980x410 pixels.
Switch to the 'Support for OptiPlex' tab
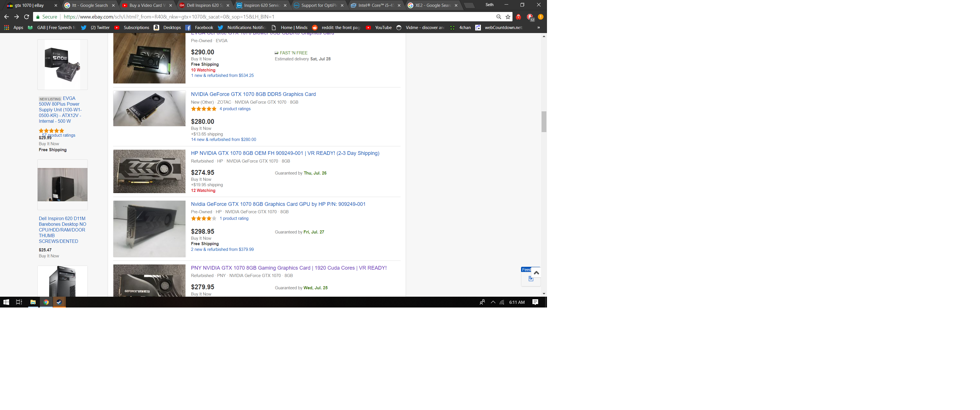point(319,5)
